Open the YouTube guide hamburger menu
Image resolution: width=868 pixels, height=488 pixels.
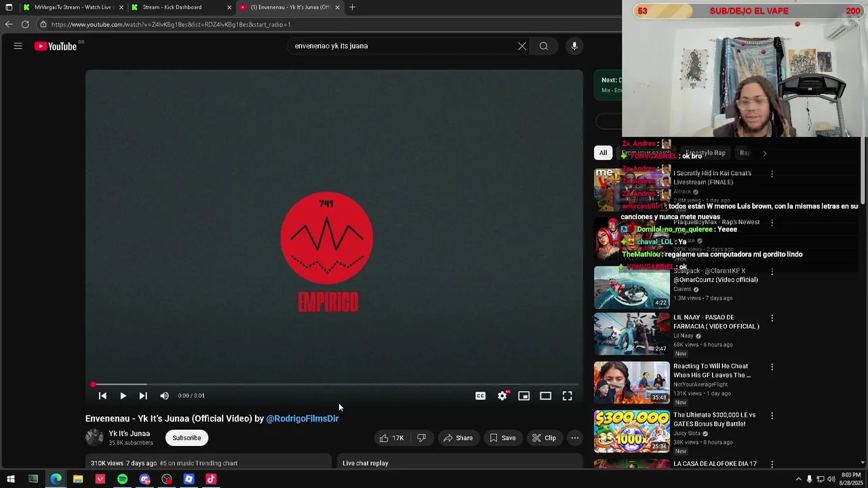(x=18, y=46)
